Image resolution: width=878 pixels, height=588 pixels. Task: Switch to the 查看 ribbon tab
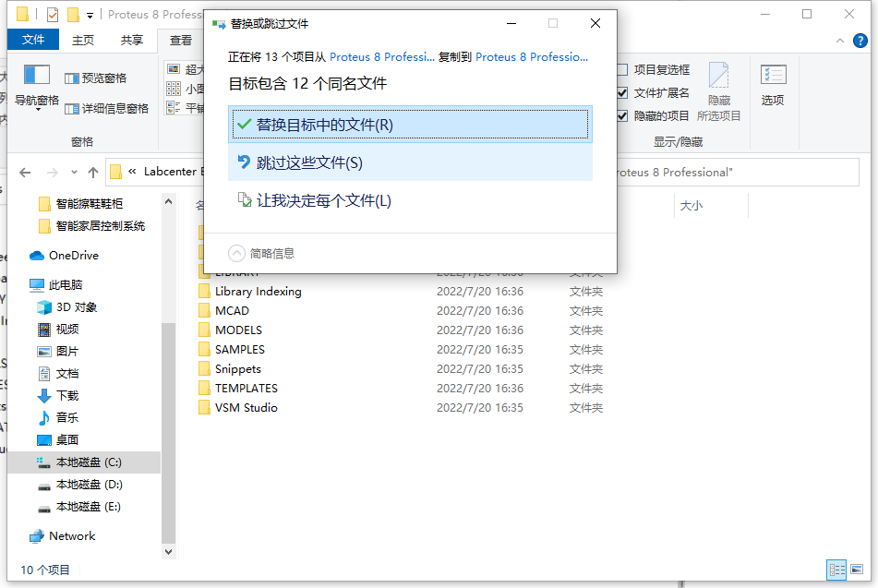pyautogui.click(x=180, y=39)
